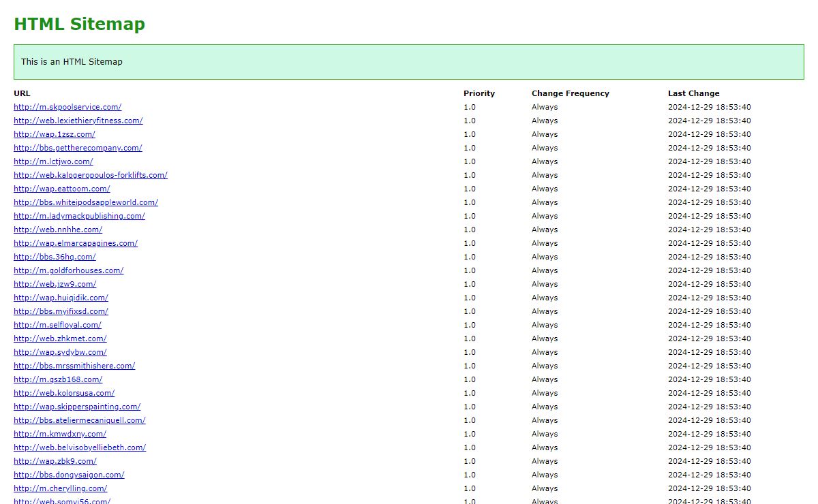Open the web.belvisobyelliebeth.com link
818x504 pixels.
[80, 447]
